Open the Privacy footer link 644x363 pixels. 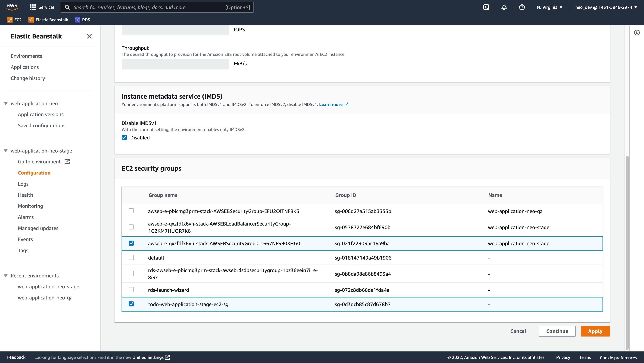point(563,357)
